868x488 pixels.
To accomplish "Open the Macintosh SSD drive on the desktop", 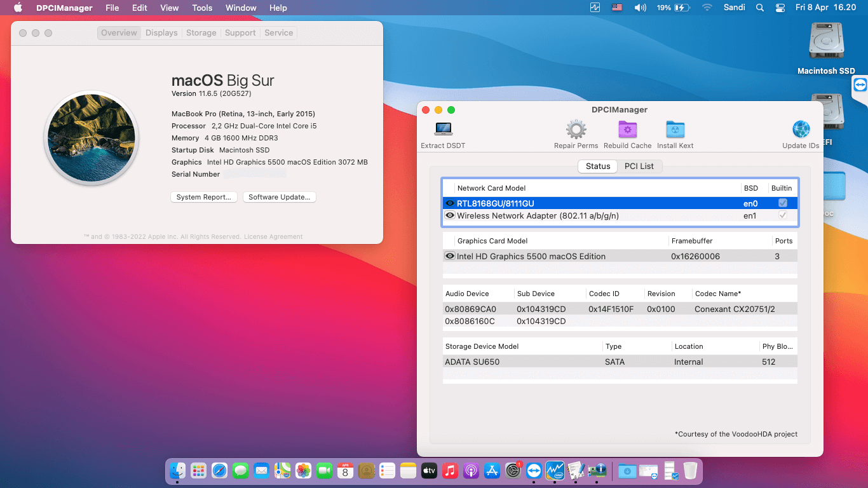I will pos(825,39).
